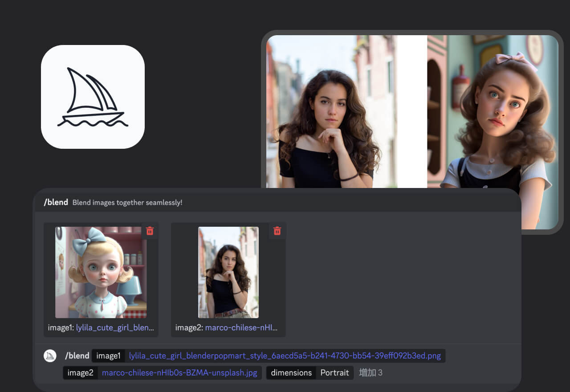
Task: Change the Portrait dimensions value
Action: click(x=334, y=373)
